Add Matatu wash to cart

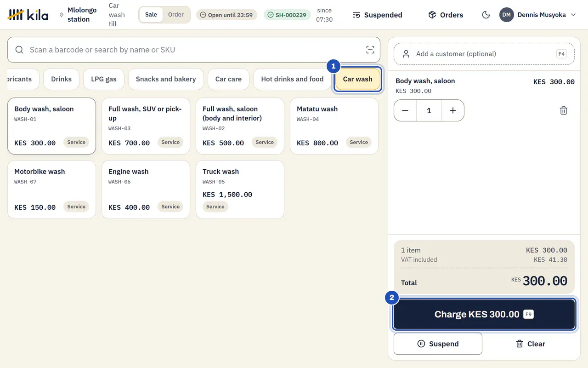tap(334, 126)
